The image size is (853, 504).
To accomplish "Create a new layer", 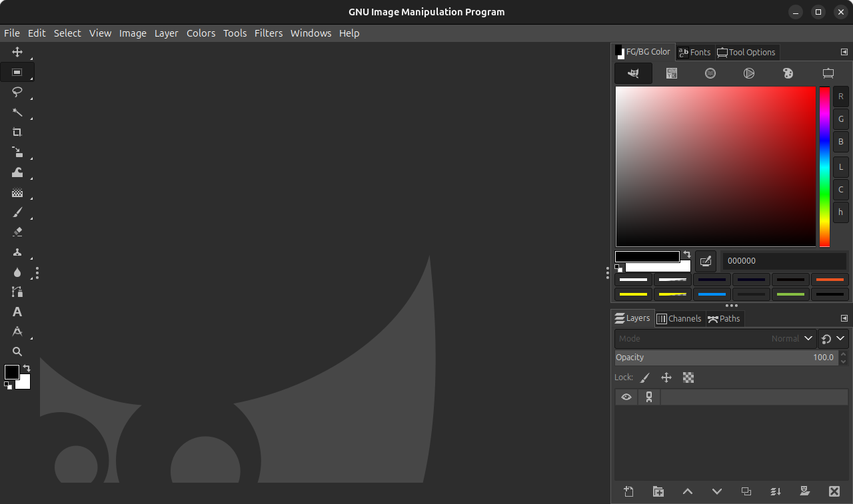I will 628,491.
